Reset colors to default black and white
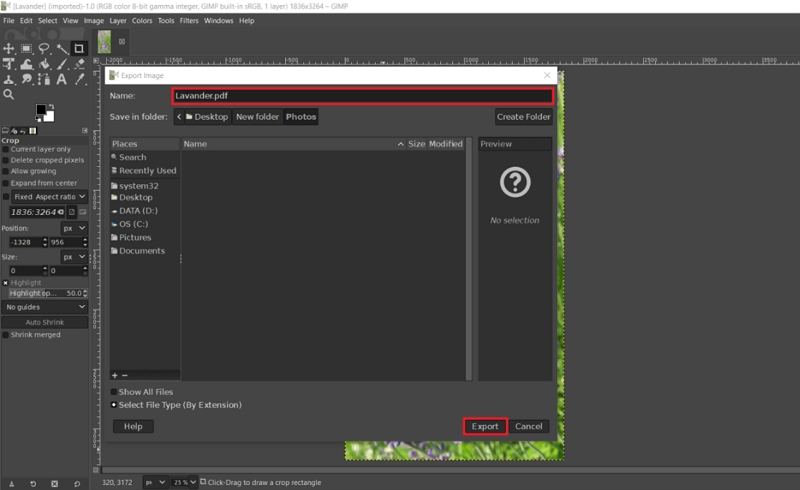Viewport: 800px width, 490px height. (x=38, y=119)
